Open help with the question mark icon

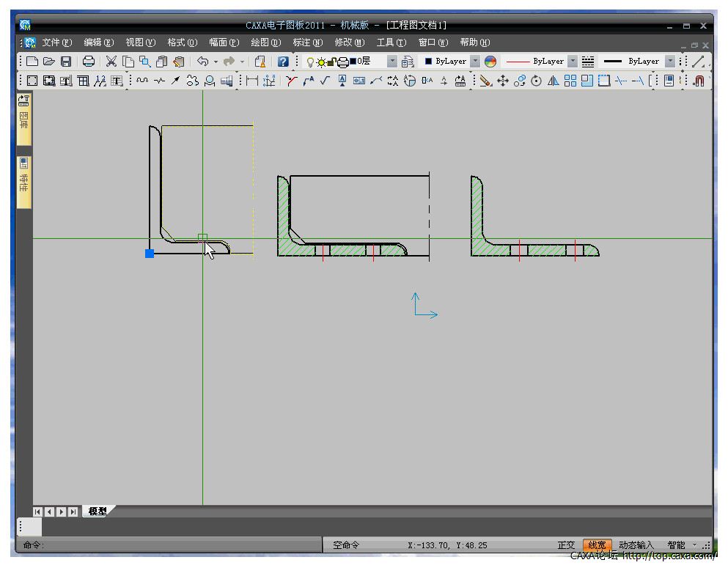point(283,62)
